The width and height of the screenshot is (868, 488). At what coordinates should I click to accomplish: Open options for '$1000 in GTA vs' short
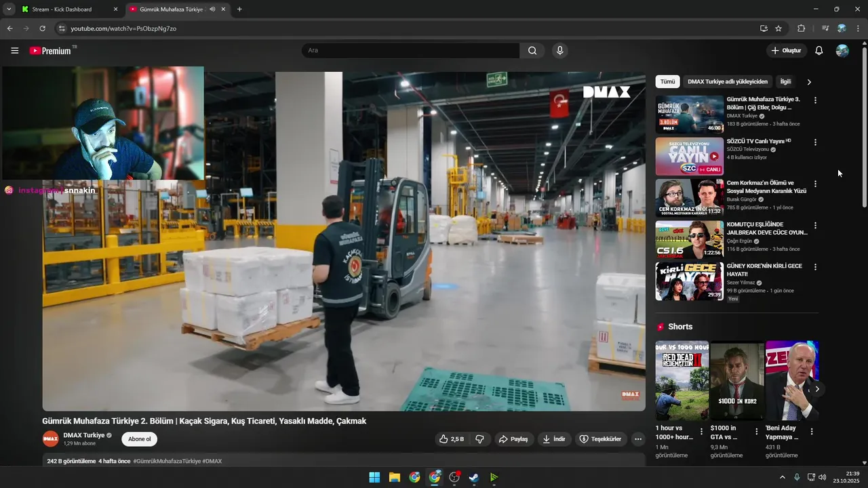[x=757, y=431]
